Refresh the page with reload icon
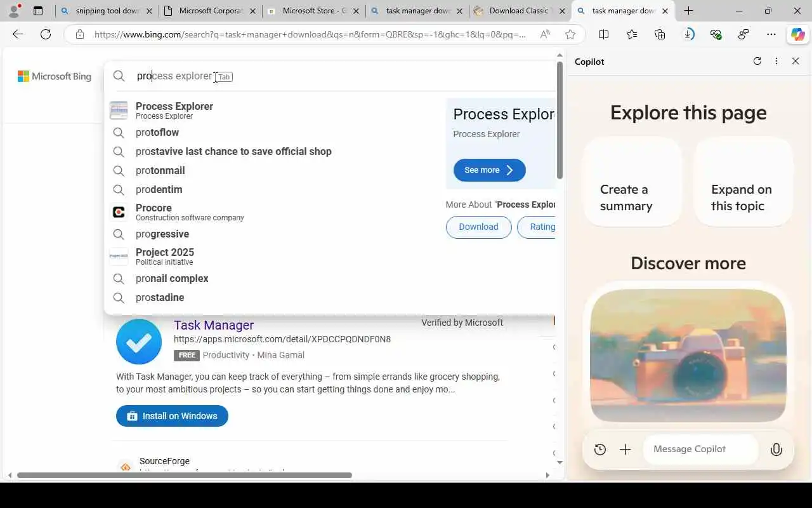 [x=46, y=34]
